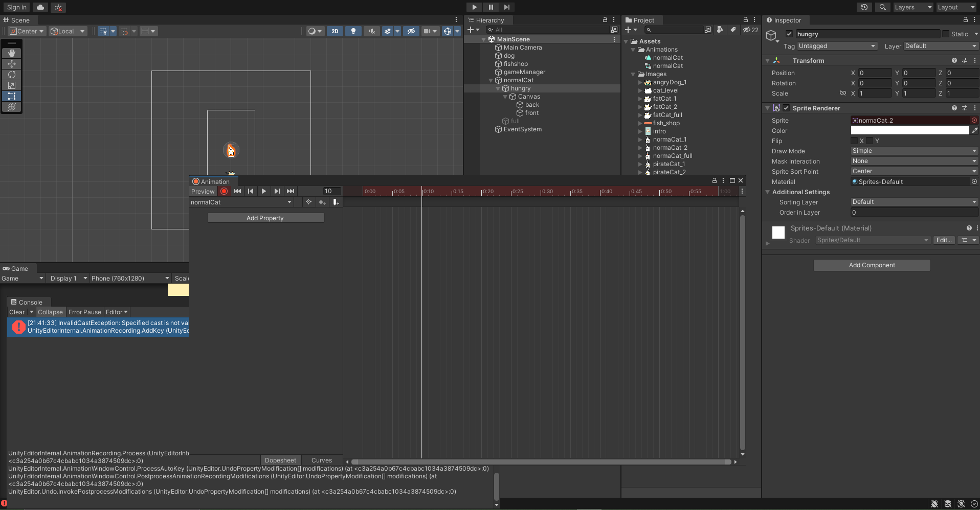Go to first keyframe in Animation

pos(237,191)
